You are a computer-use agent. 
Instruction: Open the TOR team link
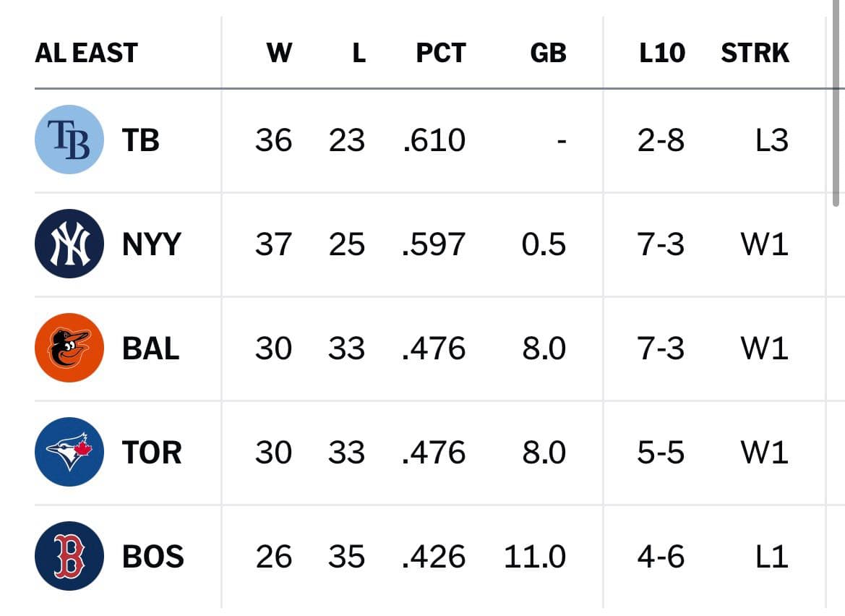(151, 452)
